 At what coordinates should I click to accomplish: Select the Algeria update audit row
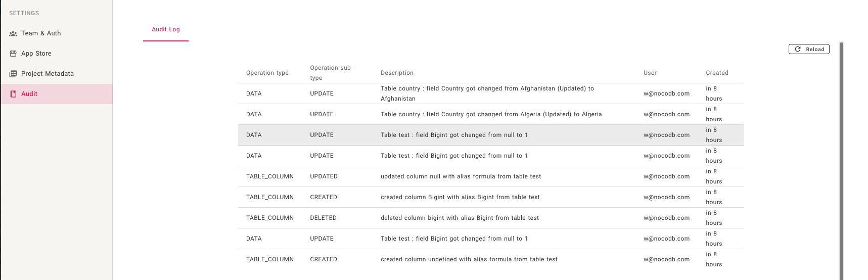[x=490, y=114]
